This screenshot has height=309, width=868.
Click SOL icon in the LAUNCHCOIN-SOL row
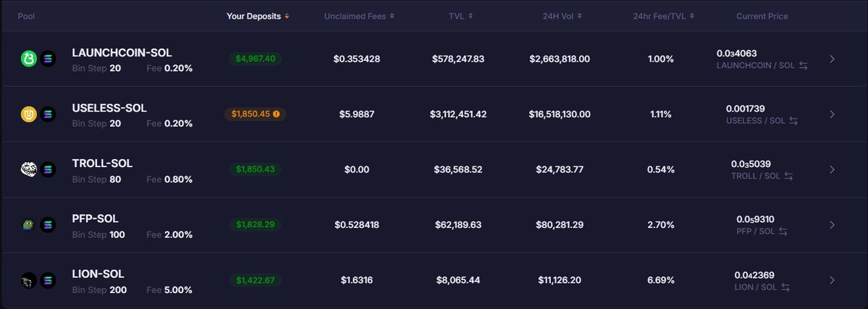(x=48, y=59)
